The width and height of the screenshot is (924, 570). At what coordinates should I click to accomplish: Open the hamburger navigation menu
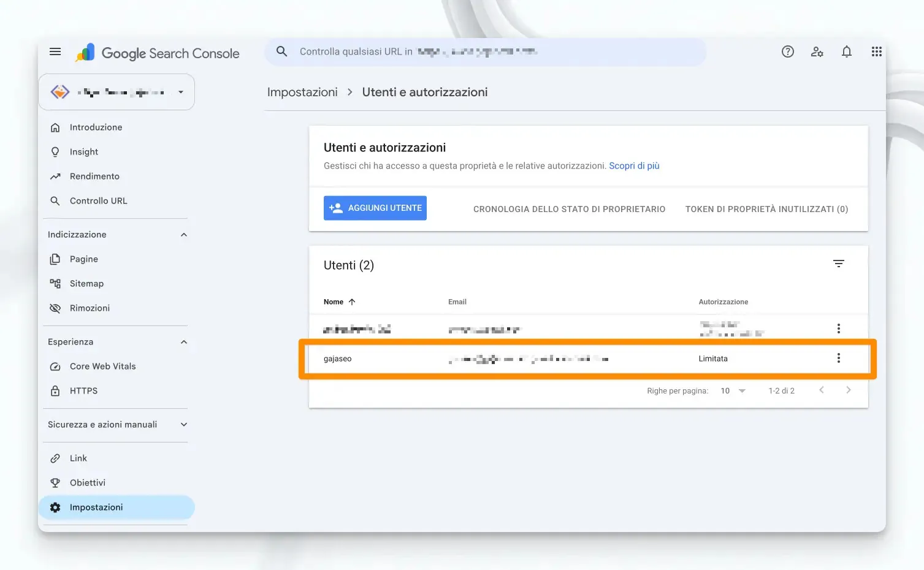(55, 51)
